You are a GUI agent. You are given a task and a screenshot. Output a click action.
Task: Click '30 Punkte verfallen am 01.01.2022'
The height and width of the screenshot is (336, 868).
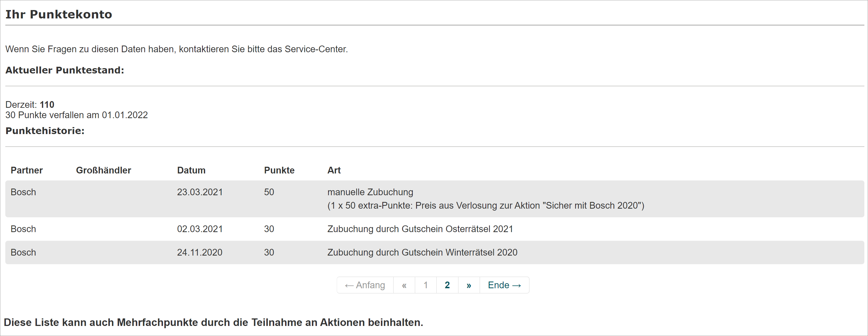click(77, 115)
